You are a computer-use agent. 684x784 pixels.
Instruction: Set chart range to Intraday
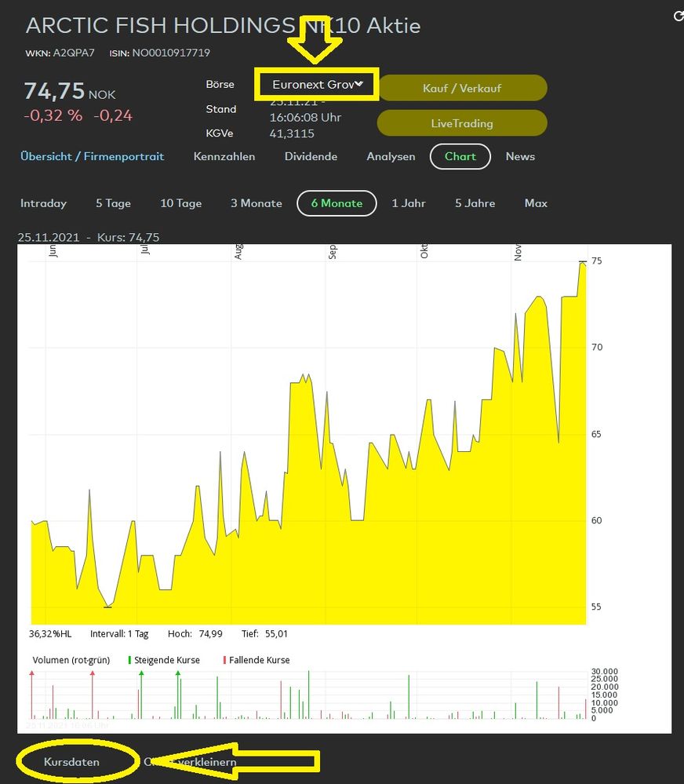tap(44, 203)
